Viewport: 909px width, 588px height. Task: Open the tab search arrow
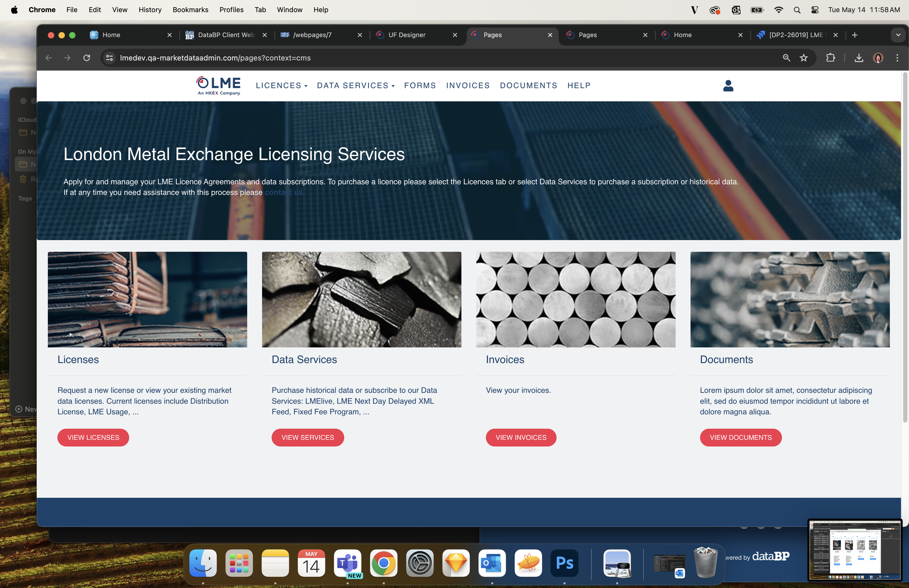(x=898, y=35)
